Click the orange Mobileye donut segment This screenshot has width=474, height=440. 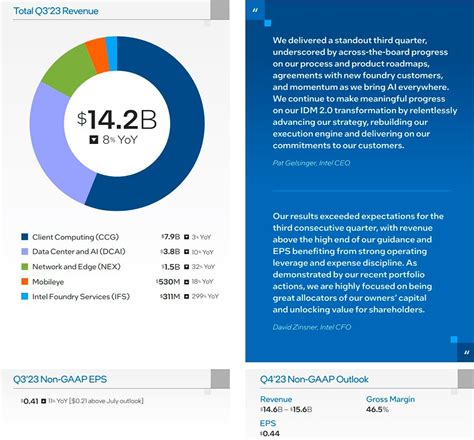(x=98, y=55)
